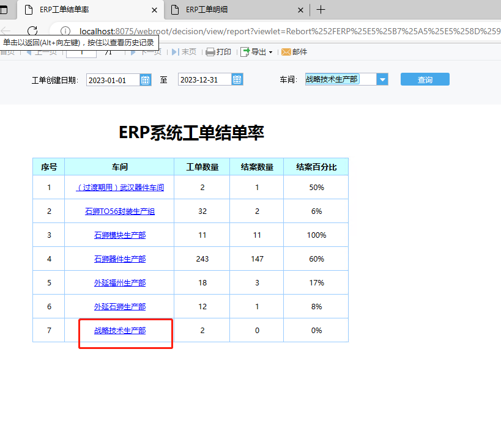This screenshot has height=448, width=501.
Task: Switch to the ERP工单明细 tab
Action: pos(237,10)
